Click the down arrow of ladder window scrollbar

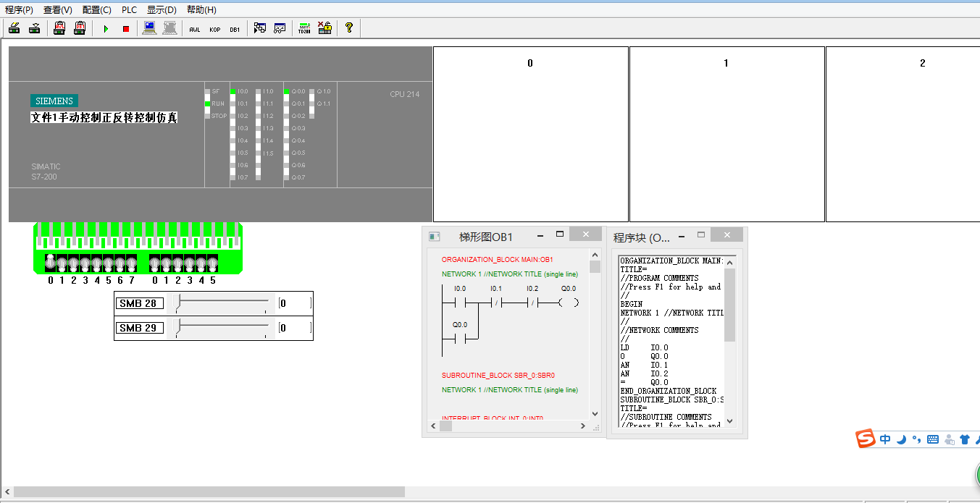(595, 414)
